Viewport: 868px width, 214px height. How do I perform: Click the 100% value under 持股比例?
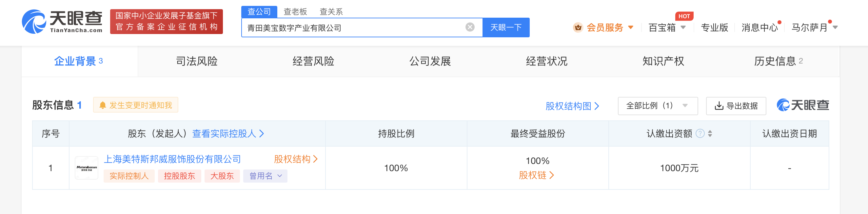(396, 168)
